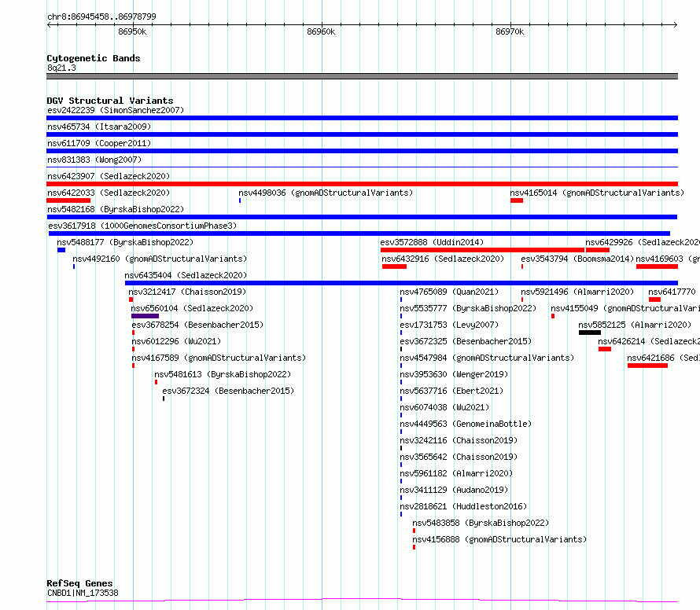Viewport: 700px width, 610px height.
Task: Click nsv4156888 gnomAD variant label
Action: pos(499,539)
